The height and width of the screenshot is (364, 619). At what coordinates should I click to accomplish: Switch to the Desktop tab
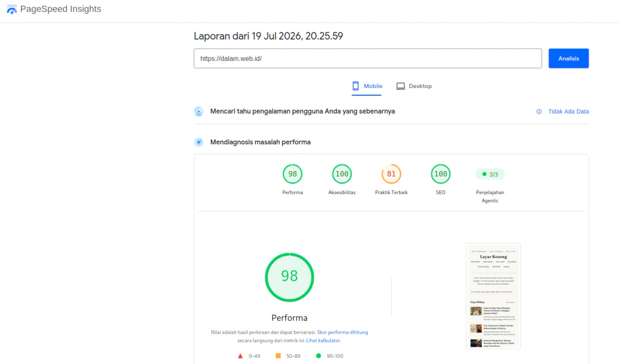[414, 86]
